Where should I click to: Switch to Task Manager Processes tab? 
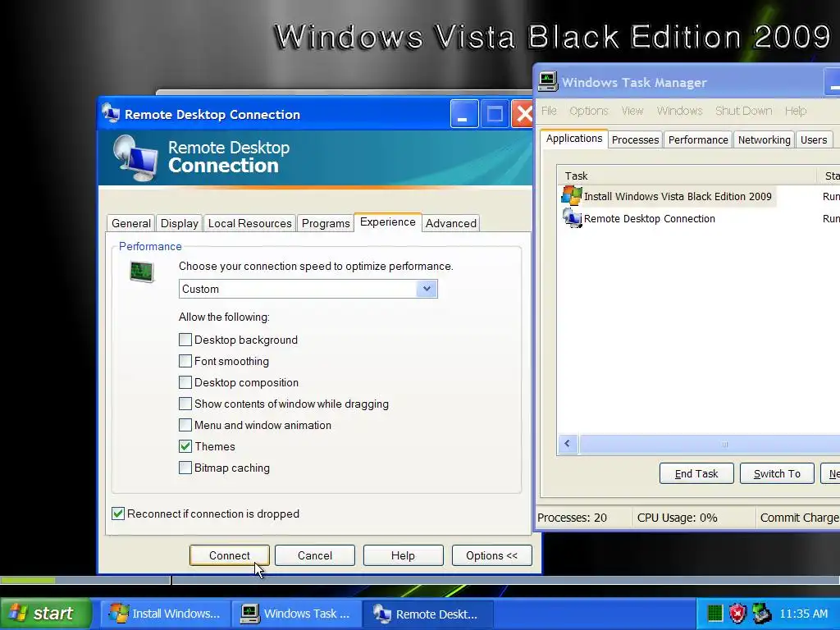click(635, 139)
